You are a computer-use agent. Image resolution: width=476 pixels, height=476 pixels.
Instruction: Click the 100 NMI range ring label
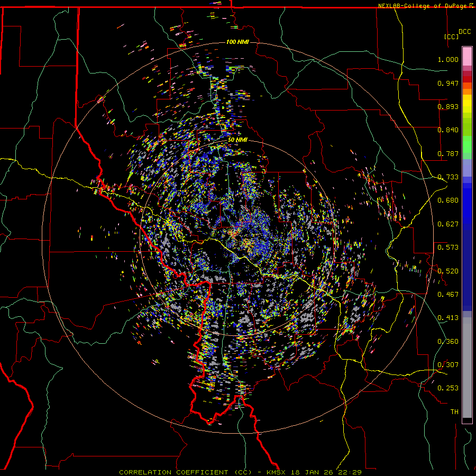coord(237,42)
